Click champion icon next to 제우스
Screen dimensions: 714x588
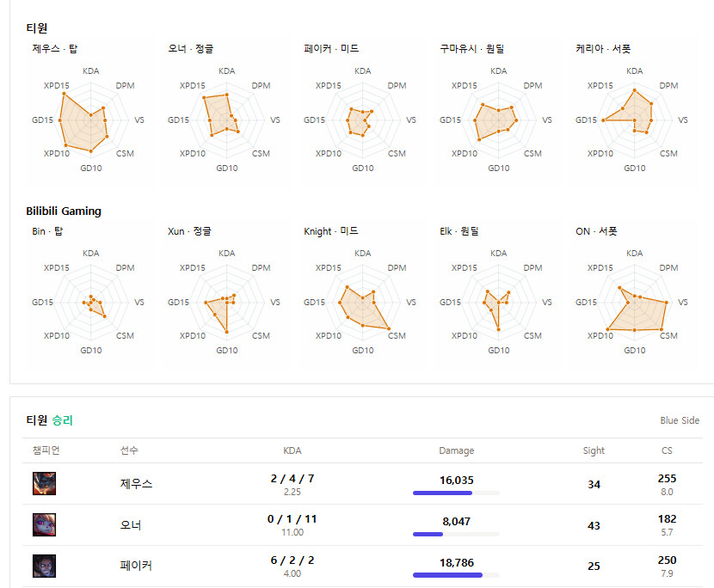click(44, 484)
